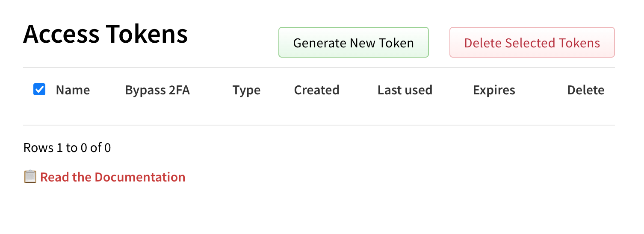The height and width of the screenshot is (234, 644).
Task: Select the Expires column header
Action: click(494, 90)
